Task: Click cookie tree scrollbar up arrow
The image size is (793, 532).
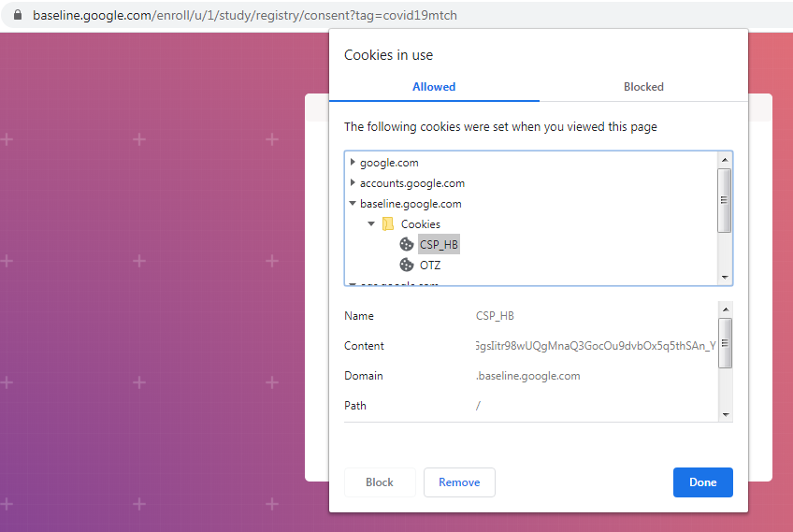Action: 724,160
